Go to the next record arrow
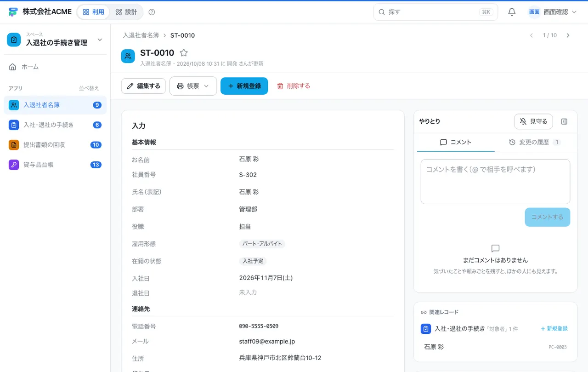Viewport: 588px width, 372px height. tap(568, 35)
